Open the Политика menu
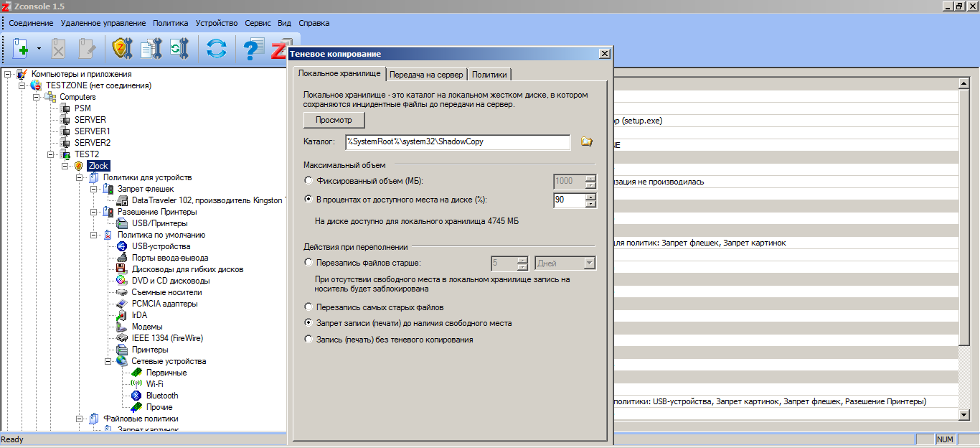 tap(171, 23)
